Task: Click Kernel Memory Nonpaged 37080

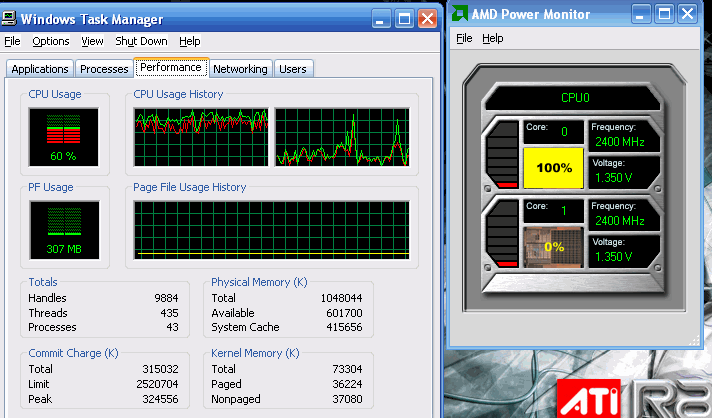Action: pyautogui.click(x=347, y=399)
